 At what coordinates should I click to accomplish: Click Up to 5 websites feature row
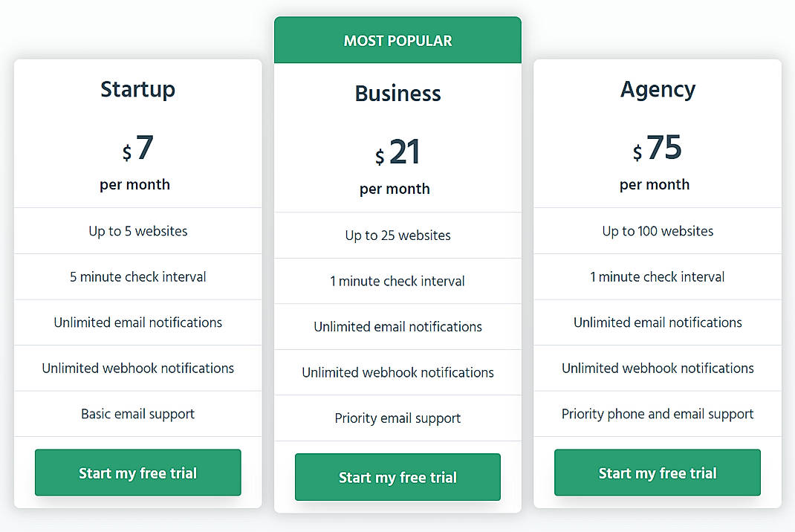point(137,231)
